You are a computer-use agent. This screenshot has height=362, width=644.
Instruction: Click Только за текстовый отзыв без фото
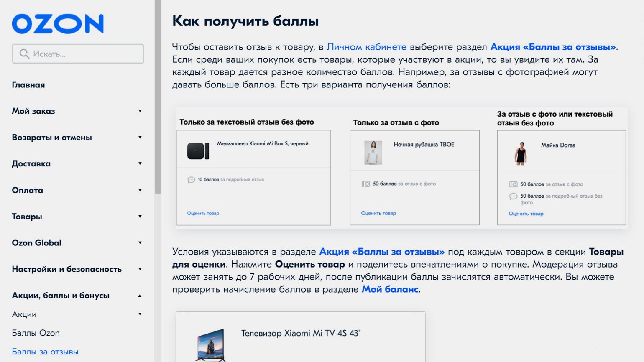pos(247,122)
